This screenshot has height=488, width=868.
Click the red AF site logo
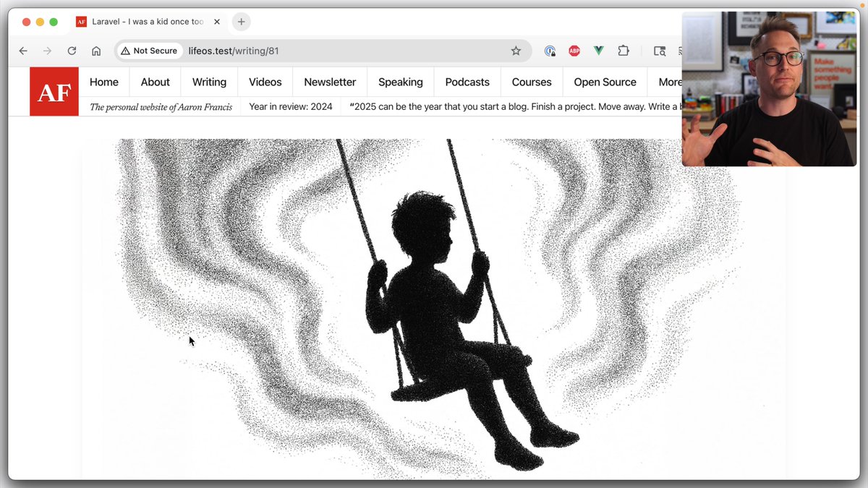tap(54, 92)
